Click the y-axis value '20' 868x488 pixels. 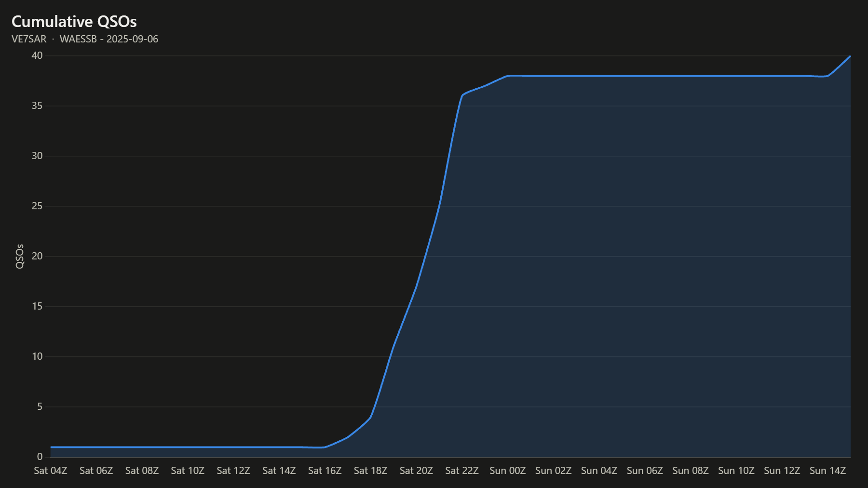tap(37, 256)
